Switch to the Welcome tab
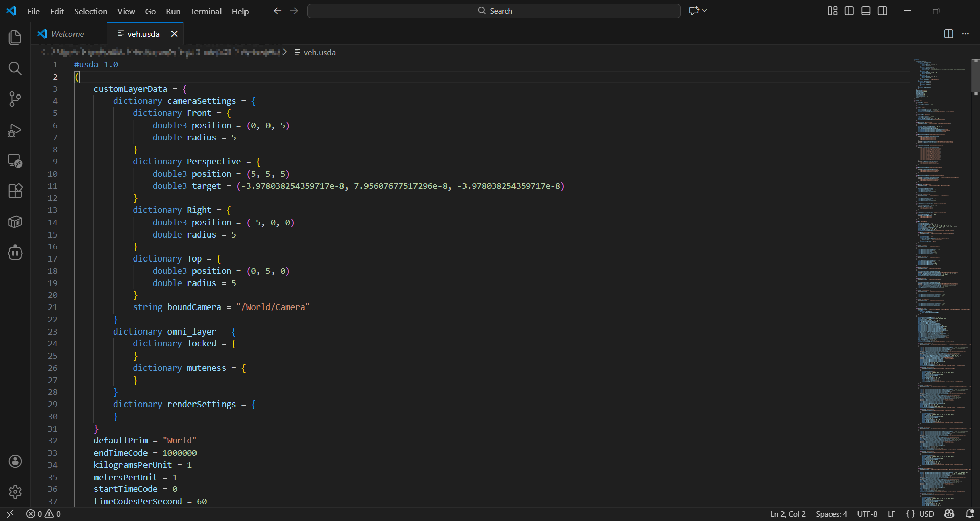The width and height of the screenshot is (980, 521). 67,34
